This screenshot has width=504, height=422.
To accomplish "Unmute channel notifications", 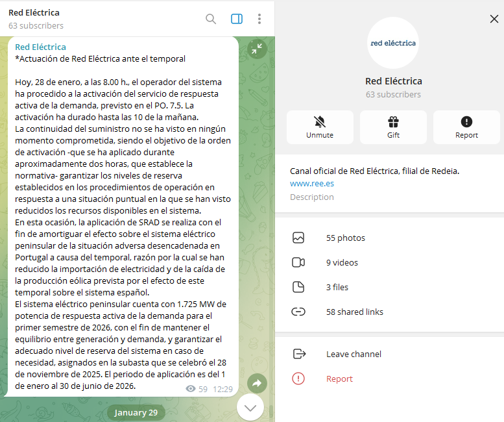I will pyautogui.click(x=320, y=127).
